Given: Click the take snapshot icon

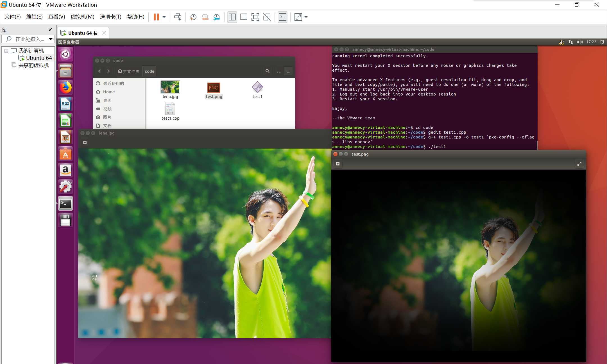Looking at the screenshot, I should coord(193,17).
